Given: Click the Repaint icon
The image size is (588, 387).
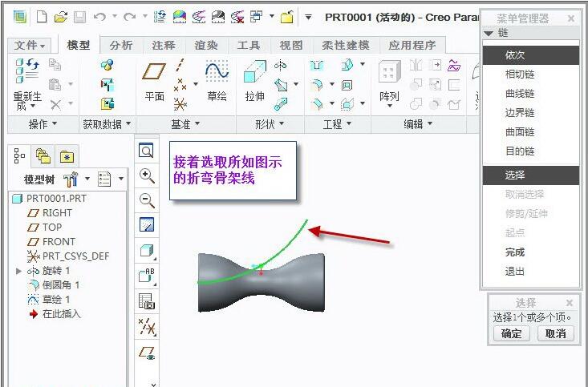Looking at the screenshot, I should pos(147,225).
